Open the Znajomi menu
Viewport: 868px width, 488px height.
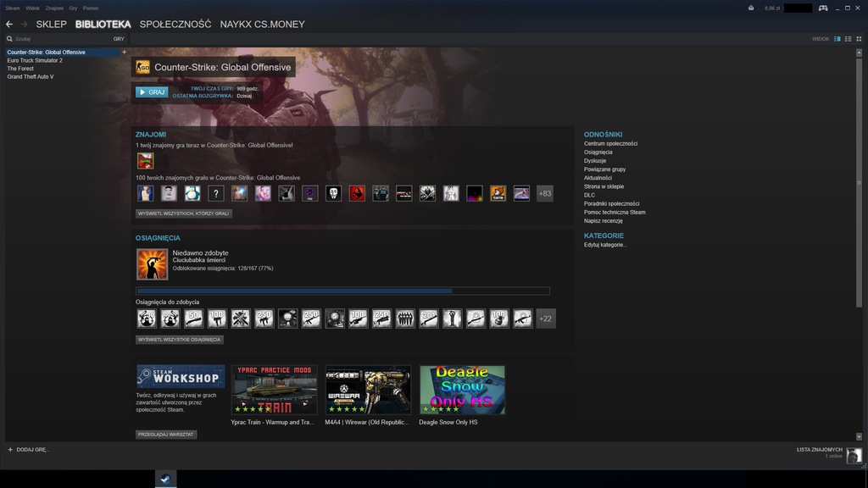pyautogui.click(x=54, y=8)
